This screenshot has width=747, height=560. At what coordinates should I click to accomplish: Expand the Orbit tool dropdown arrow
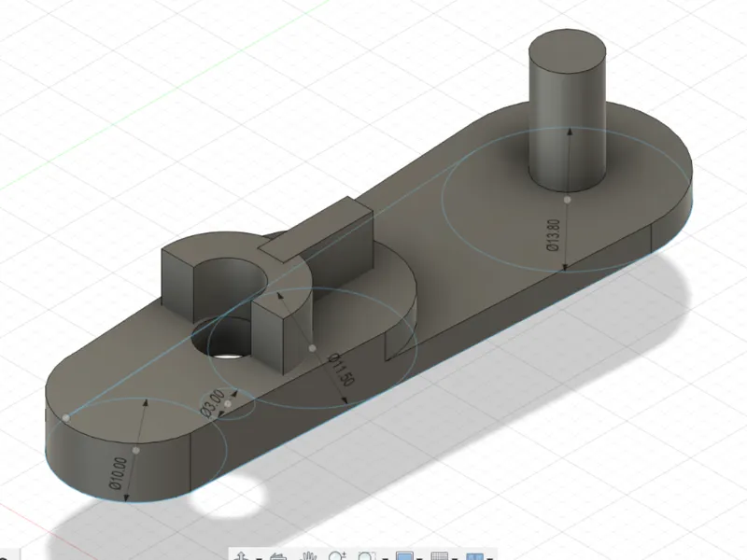tap(260, 558)
